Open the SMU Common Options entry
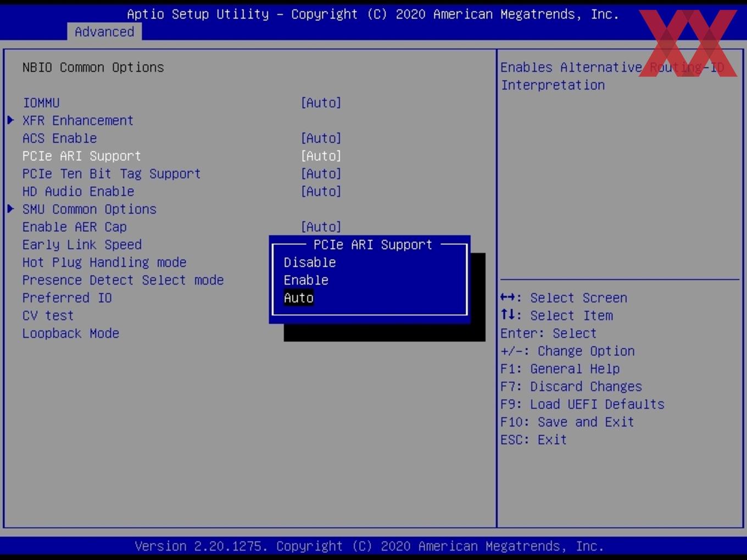The image size is (747, 560). point(90,209)
